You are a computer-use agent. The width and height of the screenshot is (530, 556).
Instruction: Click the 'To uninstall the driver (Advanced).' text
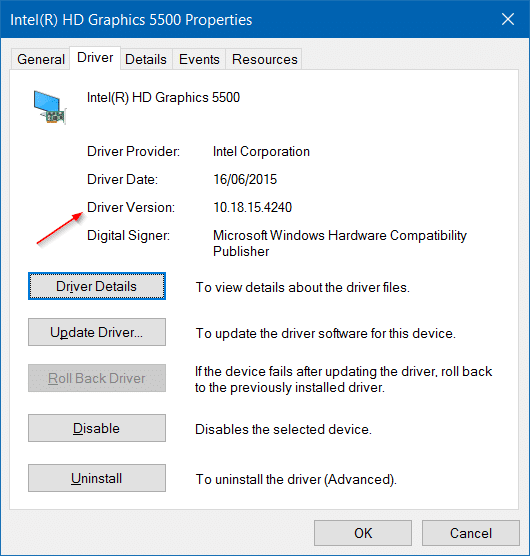pos(296,479)
